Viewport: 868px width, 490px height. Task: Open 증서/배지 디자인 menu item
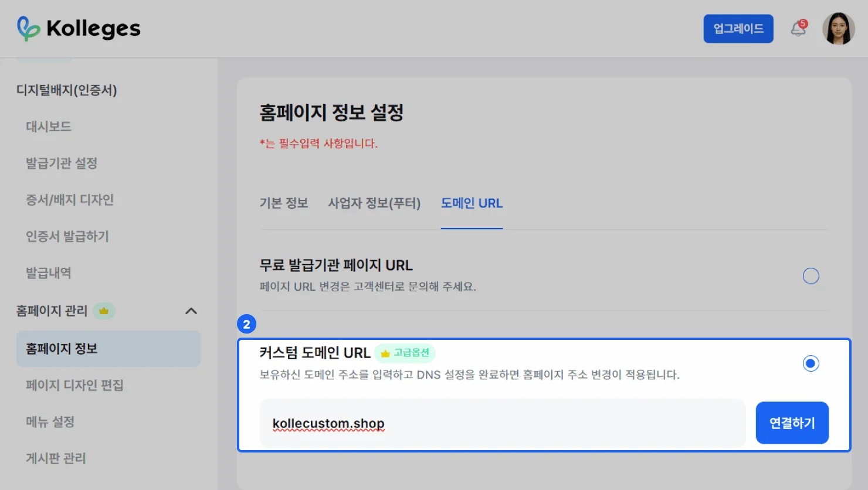point(70,200)
